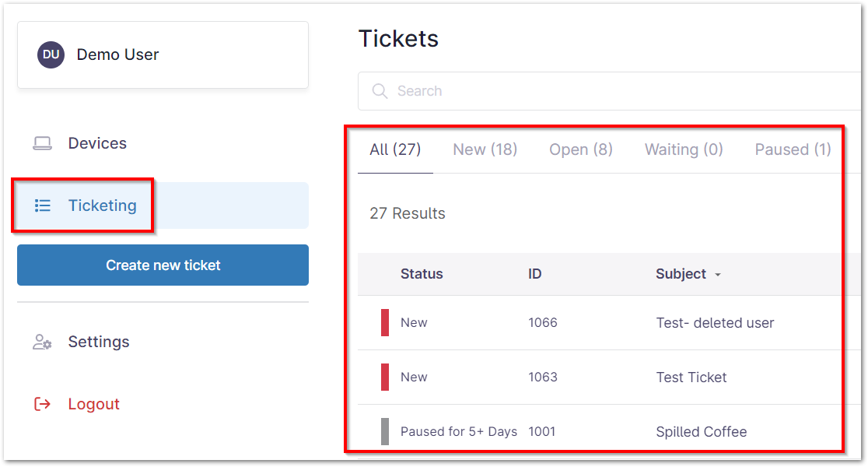The height and width of the screenshot is (467, 868).
Task: Open Settings via the user-gear icon
Action: point(44,342)
